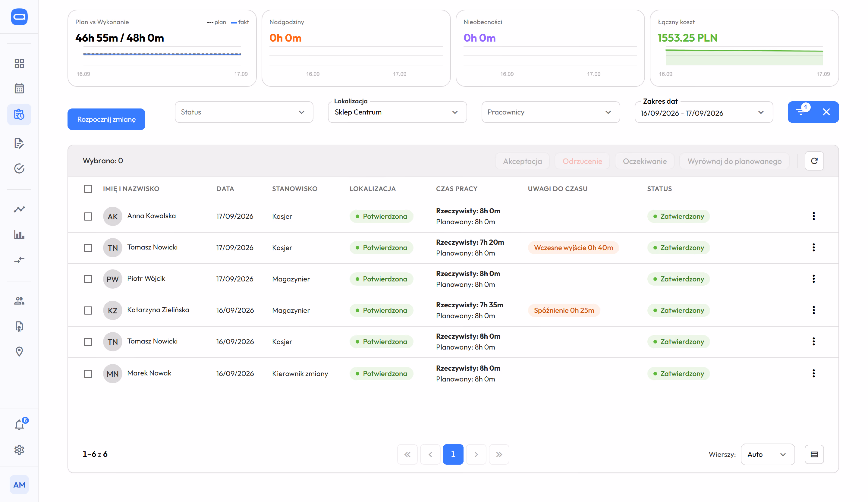Screen dimensions: 868x502
Task: Check the box for Marek Nowak
Action: point(88,374)
